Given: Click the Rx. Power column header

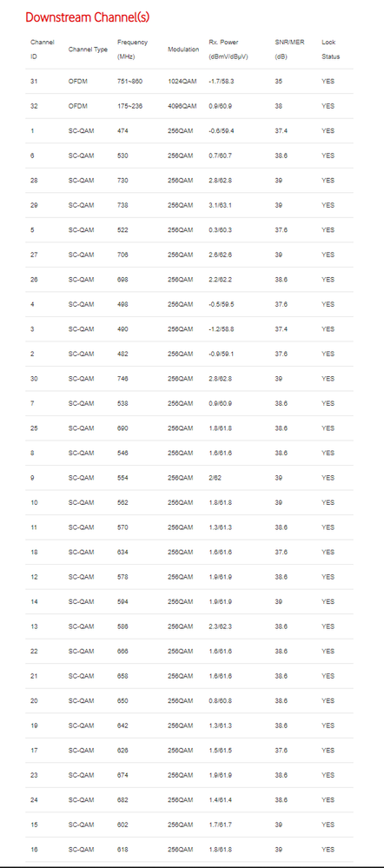Looking at the screenshot, I should pyautogui.click(x=229, y=50).
